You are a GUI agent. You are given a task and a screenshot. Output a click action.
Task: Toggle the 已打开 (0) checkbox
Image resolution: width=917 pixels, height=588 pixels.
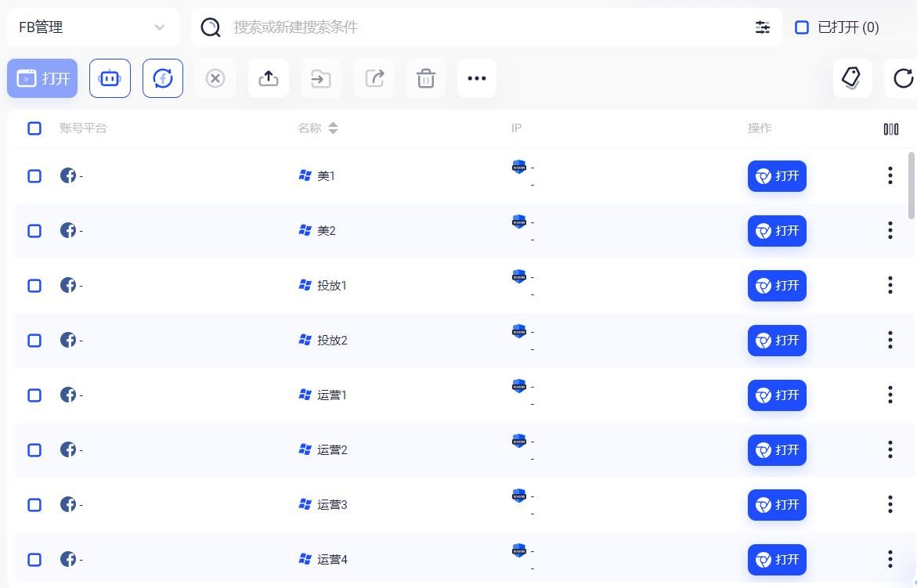pos(802,27)
